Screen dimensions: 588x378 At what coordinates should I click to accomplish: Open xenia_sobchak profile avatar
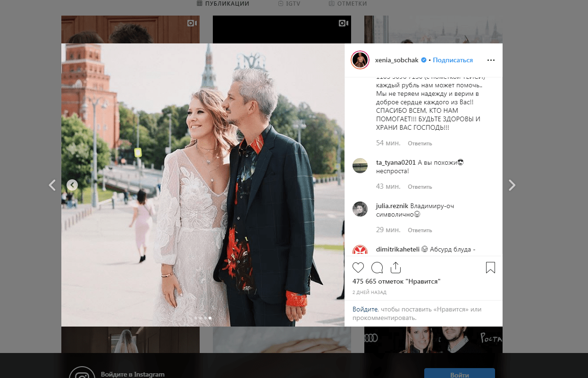click(x=360, y=60)
